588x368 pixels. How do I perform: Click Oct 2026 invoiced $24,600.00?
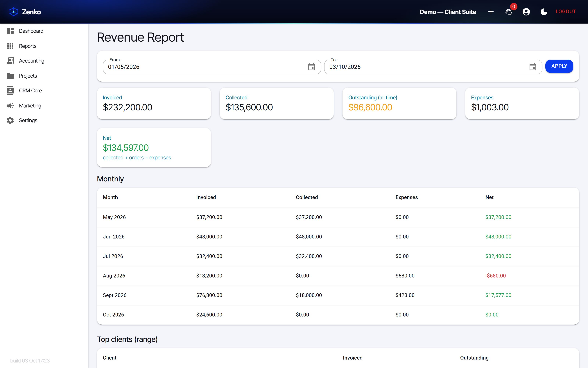209,314
